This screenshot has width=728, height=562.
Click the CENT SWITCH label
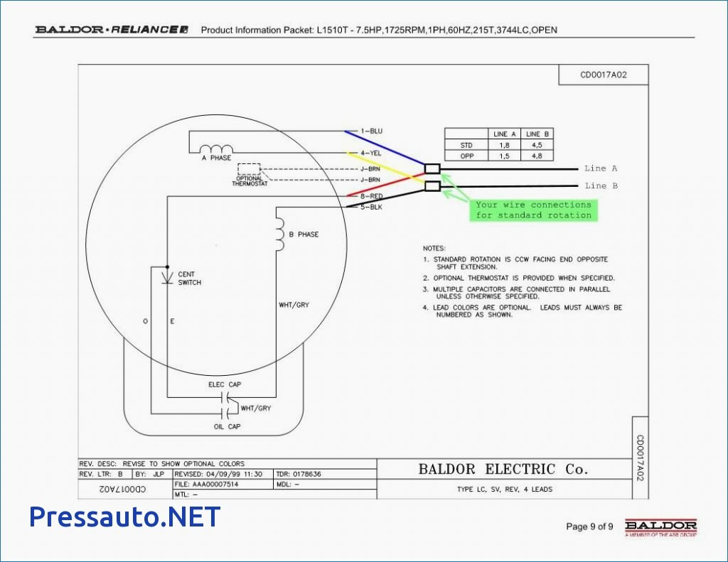[189, 278]
